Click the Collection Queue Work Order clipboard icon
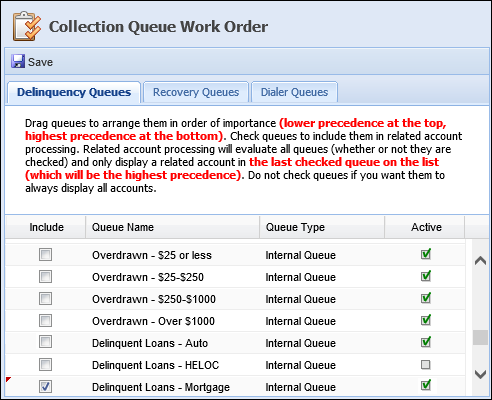Screen dimensions: 492x400 (27, 26)
